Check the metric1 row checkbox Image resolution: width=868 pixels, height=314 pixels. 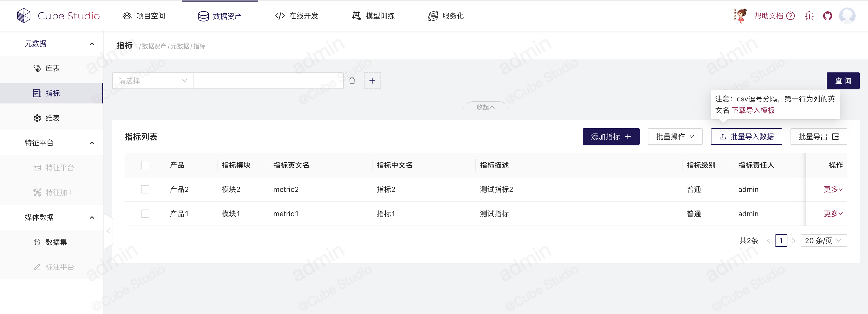click(145, 213)
